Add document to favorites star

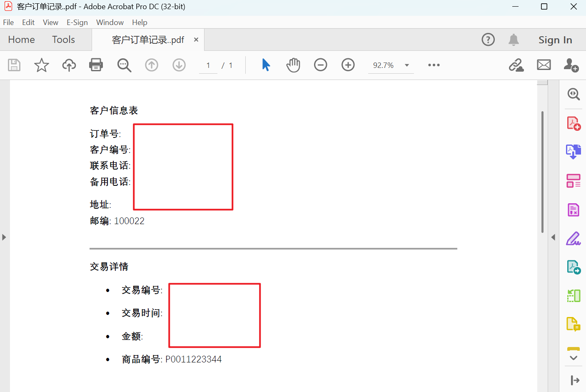coord(41,65)
